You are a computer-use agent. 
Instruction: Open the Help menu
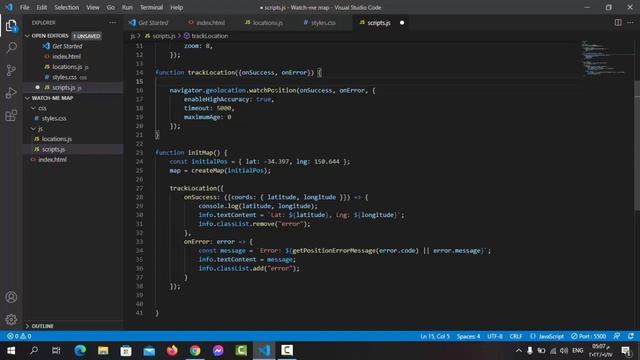coord(176,7)
